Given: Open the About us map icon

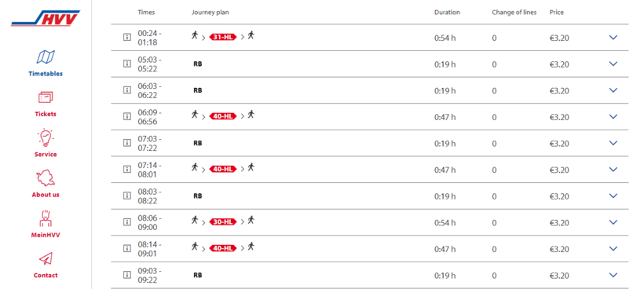Looking at the screenshot, I should pyautogui.click(x=46, y=178).
